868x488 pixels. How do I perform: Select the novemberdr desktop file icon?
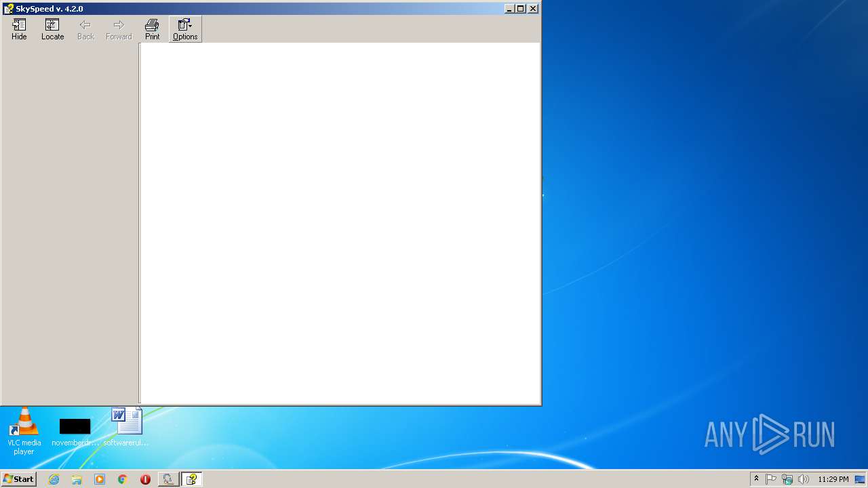click(75, 432)
